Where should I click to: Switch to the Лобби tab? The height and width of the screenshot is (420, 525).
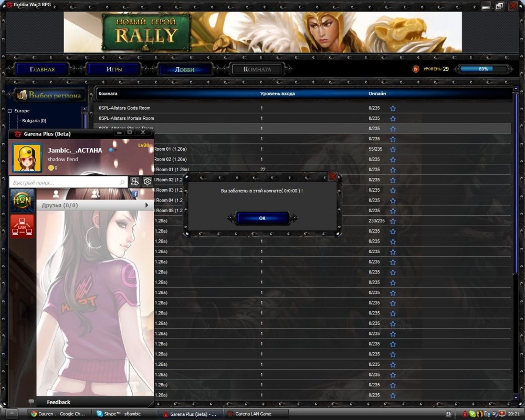[185, 69]
